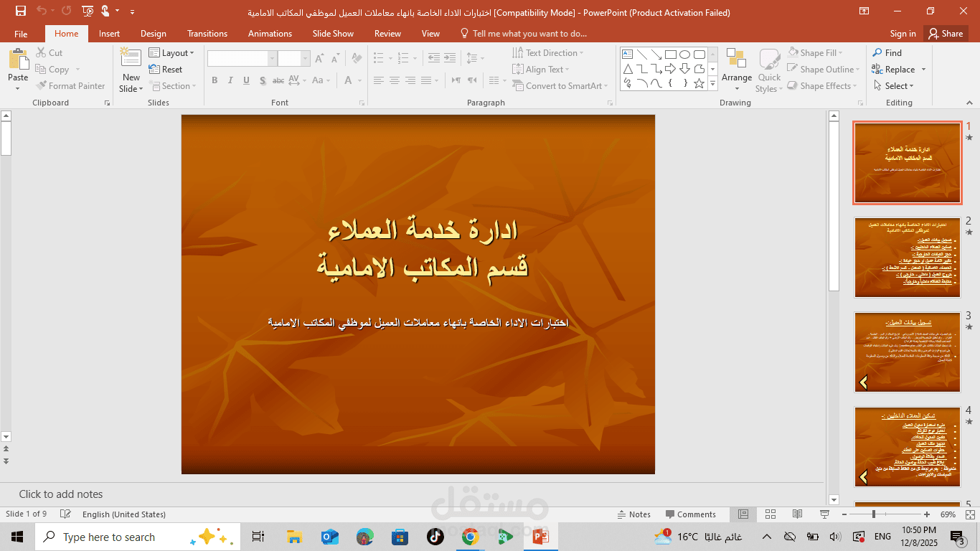The width and height of the screenshot is (980, 551).
Task: Start presentation from beginning icon in title bar
Action: tap(88, 11)
